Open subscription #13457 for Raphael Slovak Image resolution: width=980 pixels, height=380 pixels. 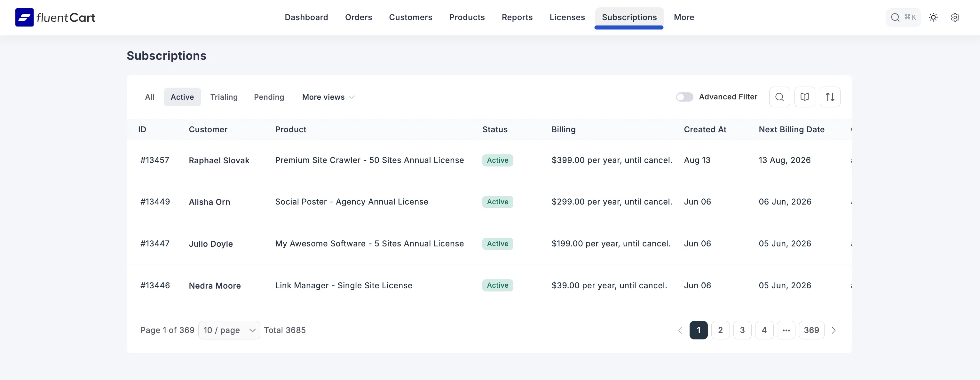tap(154, 160)
